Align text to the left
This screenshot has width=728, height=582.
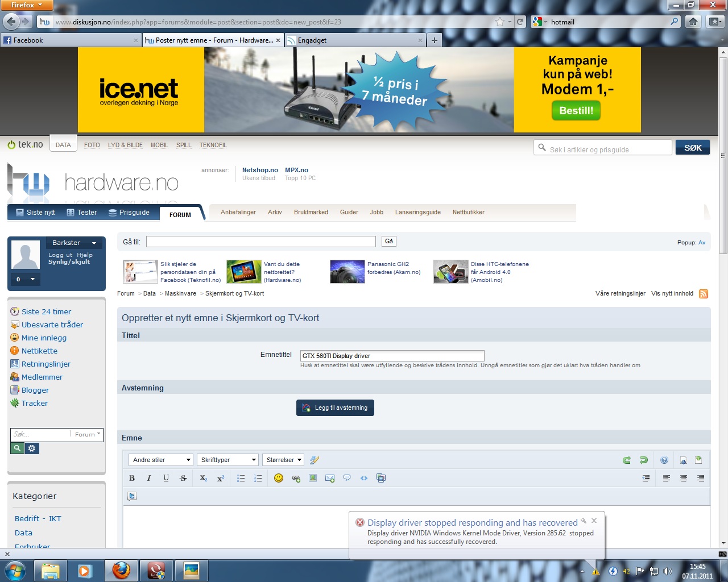coord(667,478)
